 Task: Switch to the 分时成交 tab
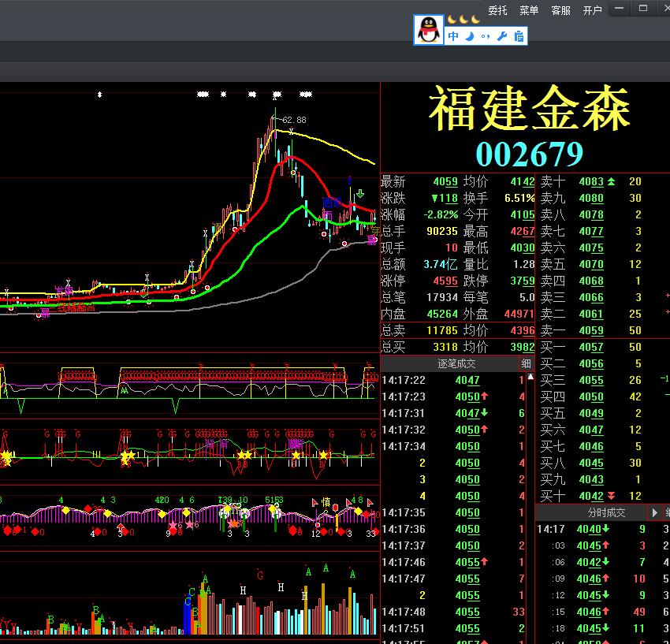coord(606,512)
